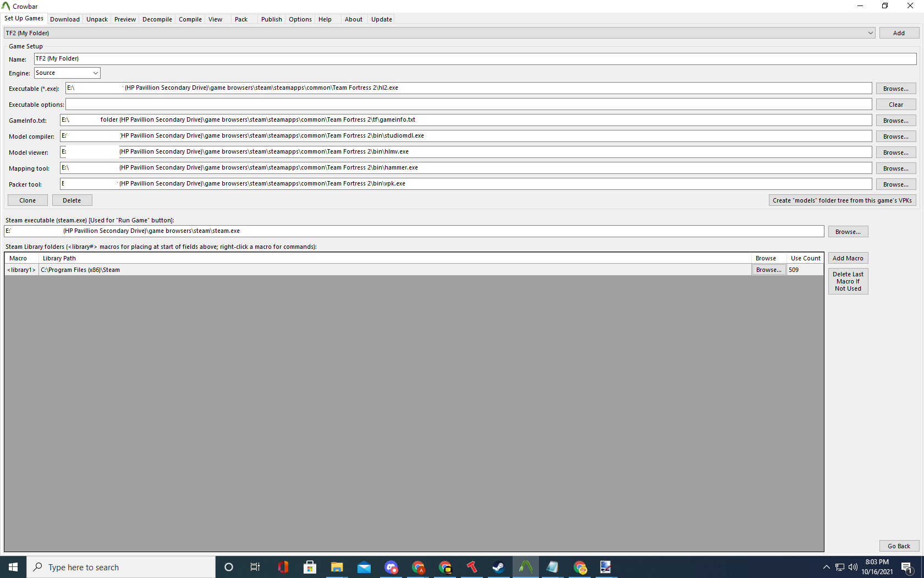The height and width of the screenshot is (578, 924).
Task: Click the Crowbar logo in the title bar
Action: (x=6, y=6)
